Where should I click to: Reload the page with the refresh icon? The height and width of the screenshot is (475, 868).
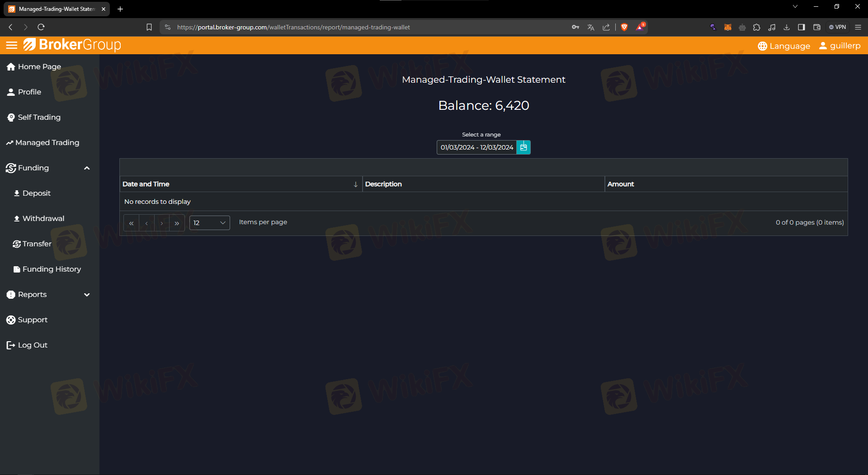tap(41, 27)
